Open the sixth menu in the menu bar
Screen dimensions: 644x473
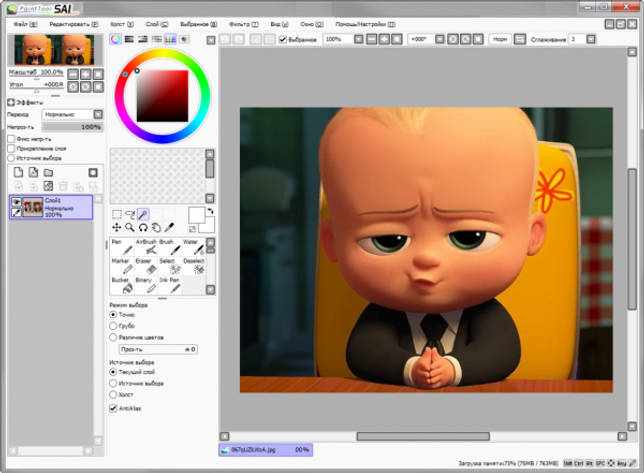point(244,24)
